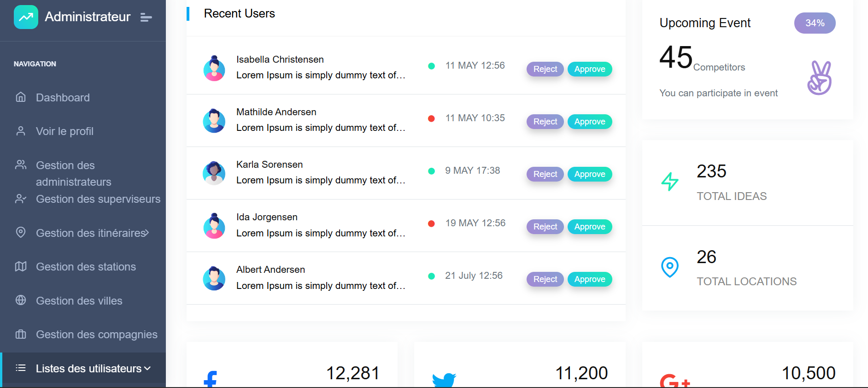Click the 34% purple badge
The width and height of the screenshot is (868, 388).
pyautogui.click(x=815, y=23)
